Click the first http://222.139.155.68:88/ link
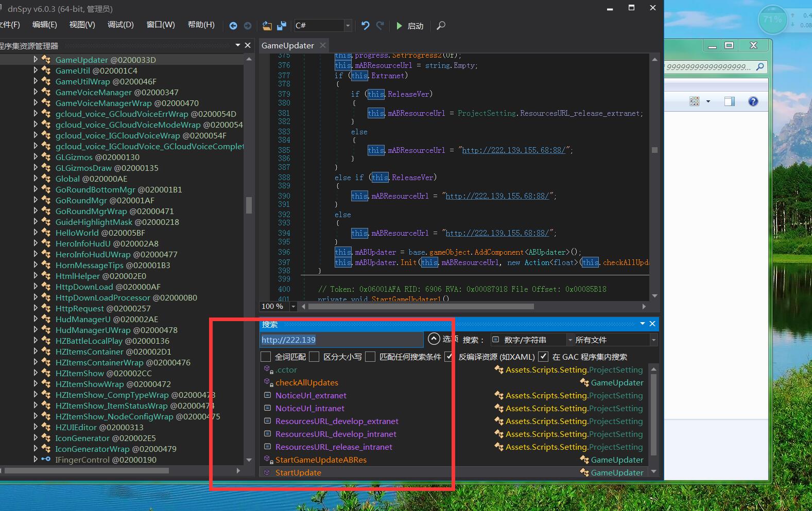The height and width of the screenshot is (511, 812). [513, 150]
